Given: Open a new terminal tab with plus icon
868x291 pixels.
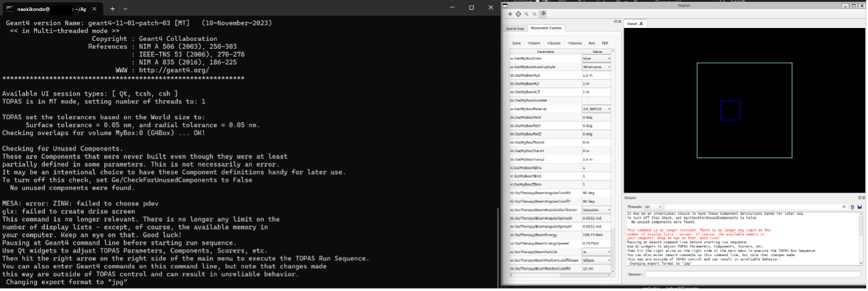Looking at the screenshot, I should [x=112, y=9].
